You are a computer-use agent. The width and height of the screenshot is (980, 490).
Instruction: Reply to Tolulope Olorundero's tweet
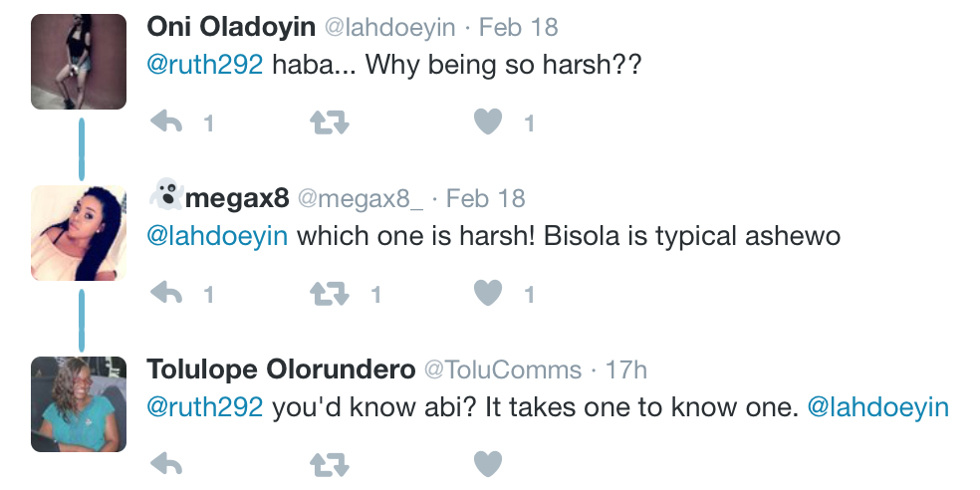tap(166, 464)
